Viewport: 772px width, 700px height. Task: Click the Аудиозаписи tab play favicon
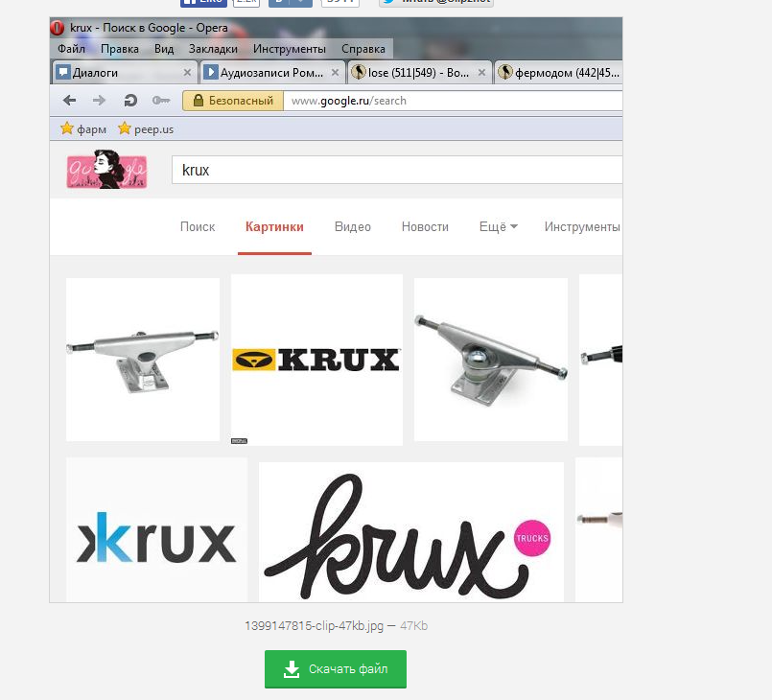(211, 72)
